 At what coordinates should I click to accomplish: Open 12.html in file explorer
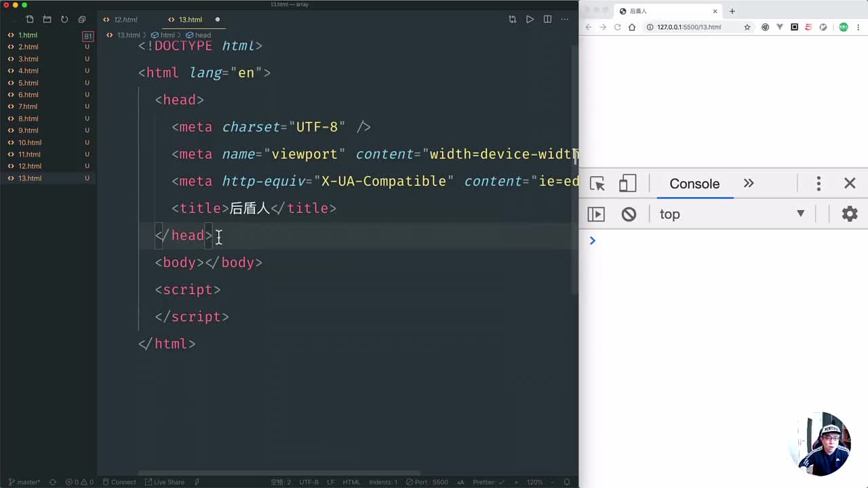(47, 166)
